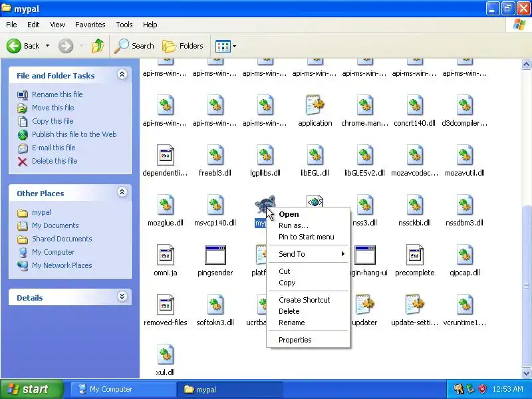Click the Up folder toolbar icon
The width and height of the screenshot is (532, 399).
[98, 46]
